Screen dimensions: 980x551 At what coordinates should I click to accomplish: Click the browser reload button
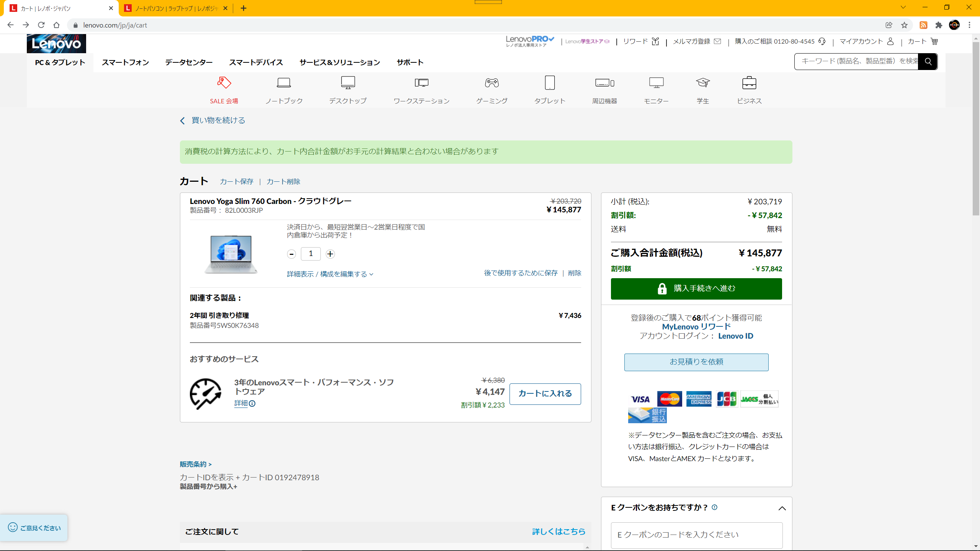click(41, 25)
